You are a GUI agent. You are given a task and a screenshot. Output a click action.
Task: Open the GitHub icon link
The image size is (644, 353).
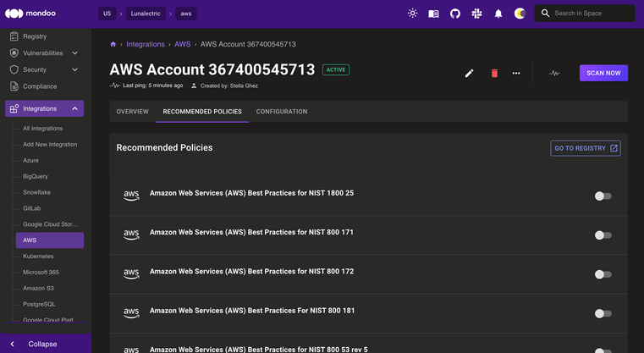455,14
